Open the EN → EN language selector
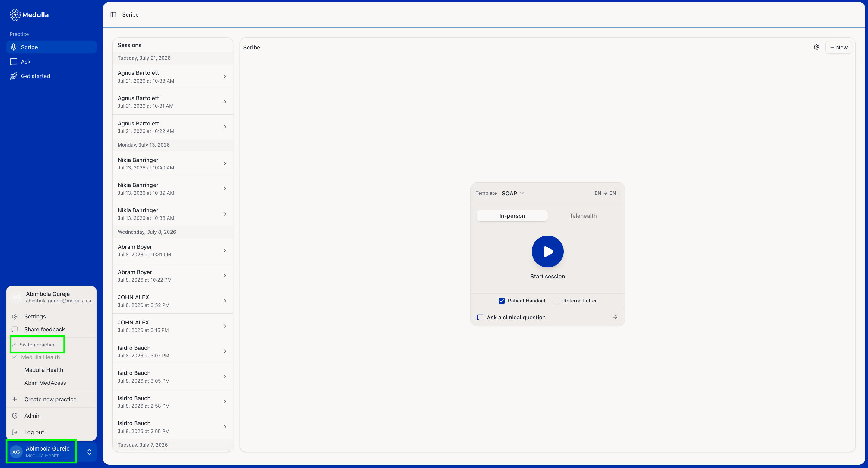 point(605,193)
